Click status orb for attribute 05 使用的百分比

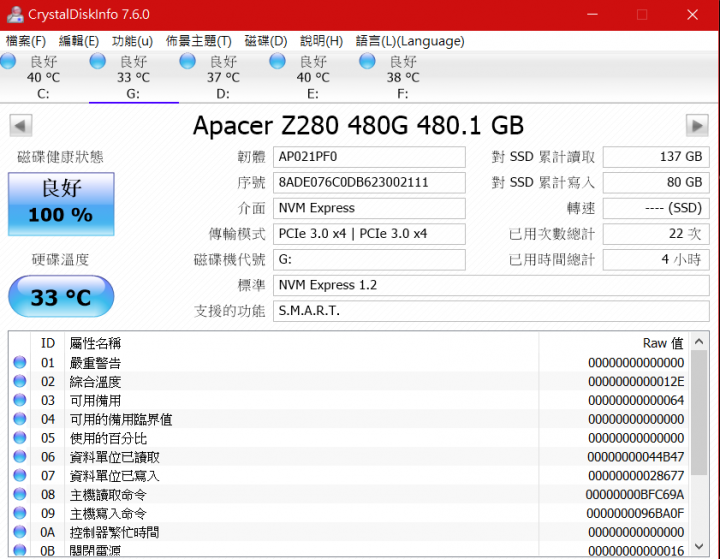(x=20, y=438)
